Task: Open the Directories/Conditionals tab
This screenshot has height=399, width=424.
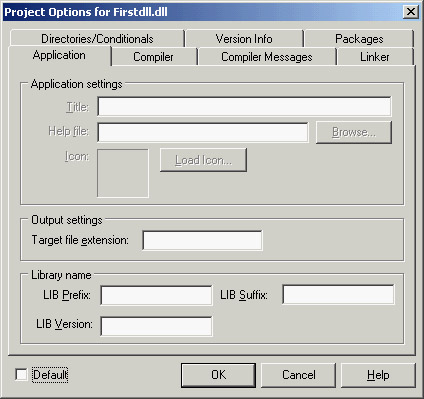Action: click(x=97, y=39)
